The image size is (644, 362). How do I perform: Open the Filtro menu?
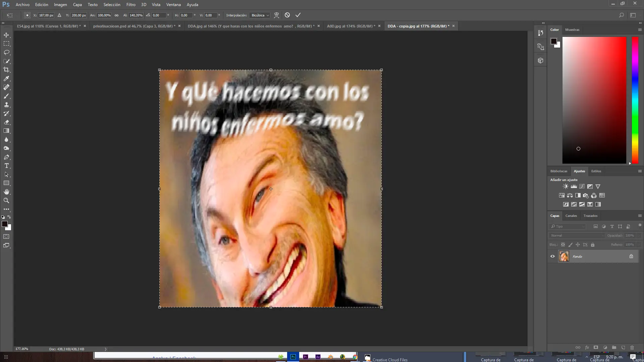click(131, 5)
